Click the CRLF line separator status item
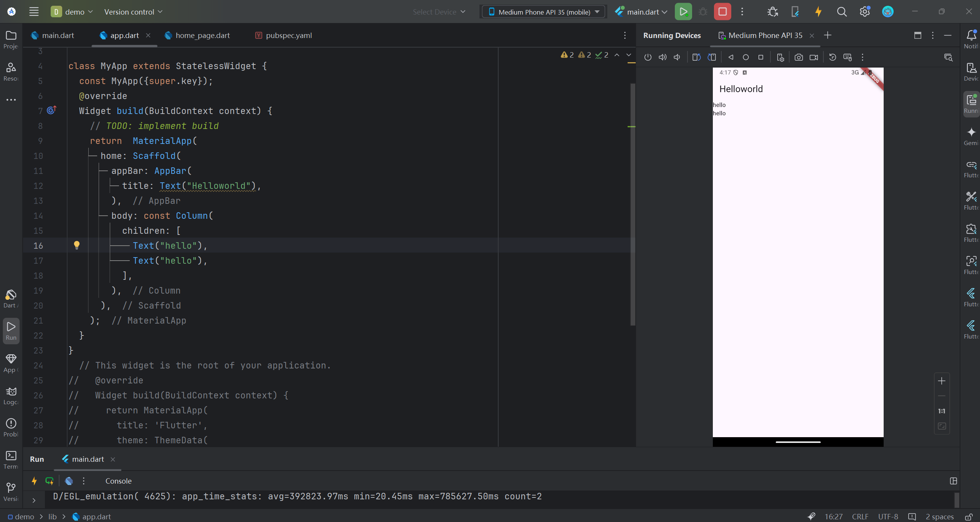 coord(860,517)
